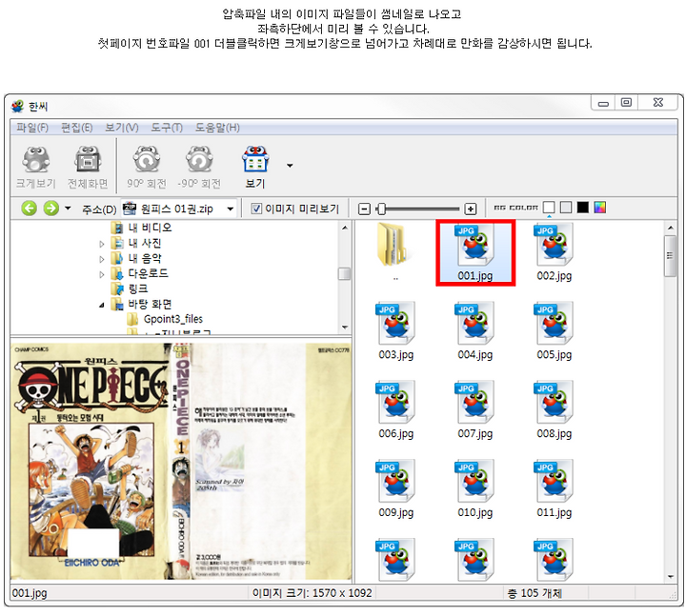
Task: Click folder tree scrollbar down arrow
Action: click(345, 328)
